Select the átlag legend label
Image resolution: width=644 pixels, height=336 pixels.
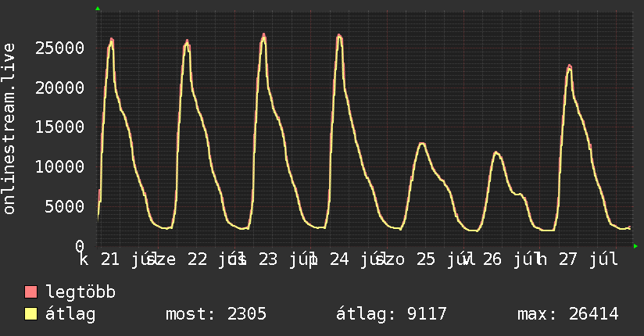[x=70, y=314]
